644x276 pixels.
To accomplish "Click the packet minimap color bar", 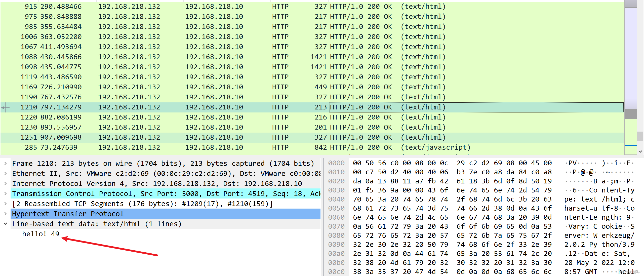I will pos(630,75).
